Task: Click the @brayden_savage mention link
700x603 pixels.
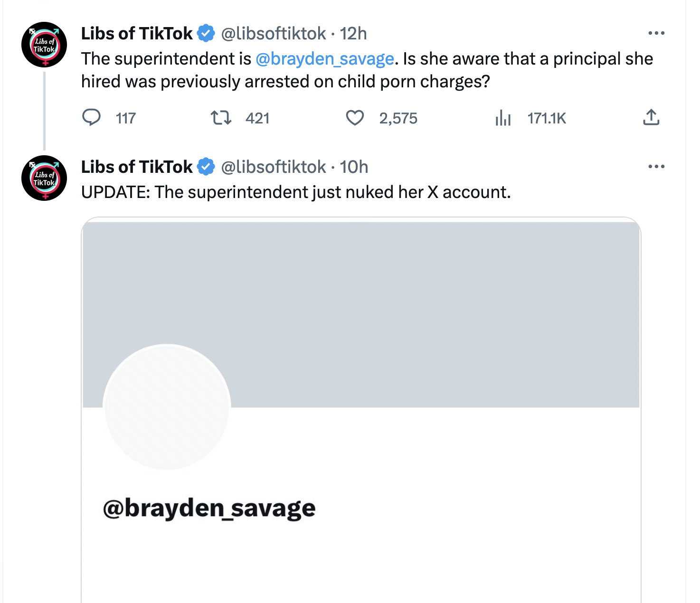Action: (x=325, y=59)
